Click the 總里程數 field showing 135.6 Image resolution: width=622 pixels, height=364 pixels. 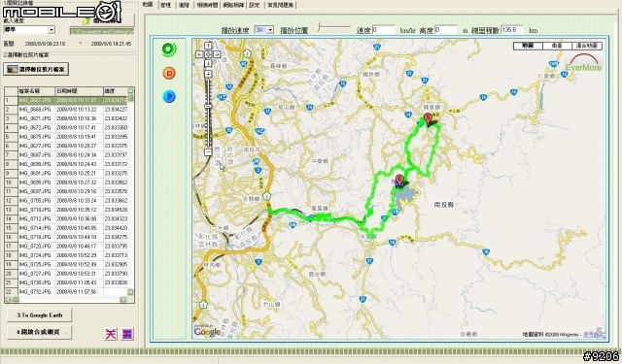pyautogui.click(x=512, y=30)
